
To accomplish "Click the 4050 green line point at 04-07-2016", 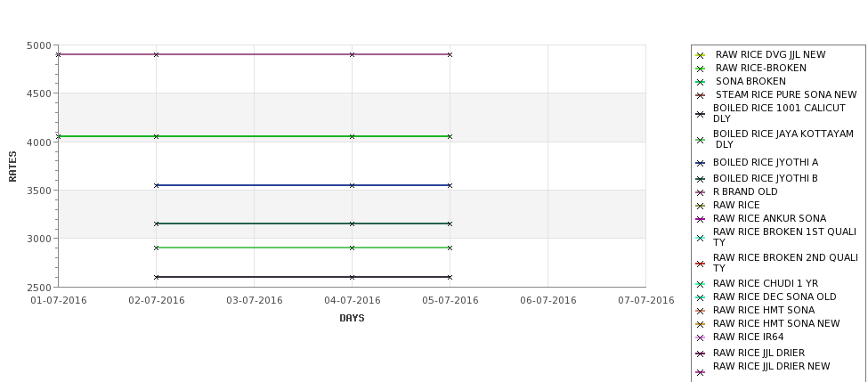I will point(352,136).
